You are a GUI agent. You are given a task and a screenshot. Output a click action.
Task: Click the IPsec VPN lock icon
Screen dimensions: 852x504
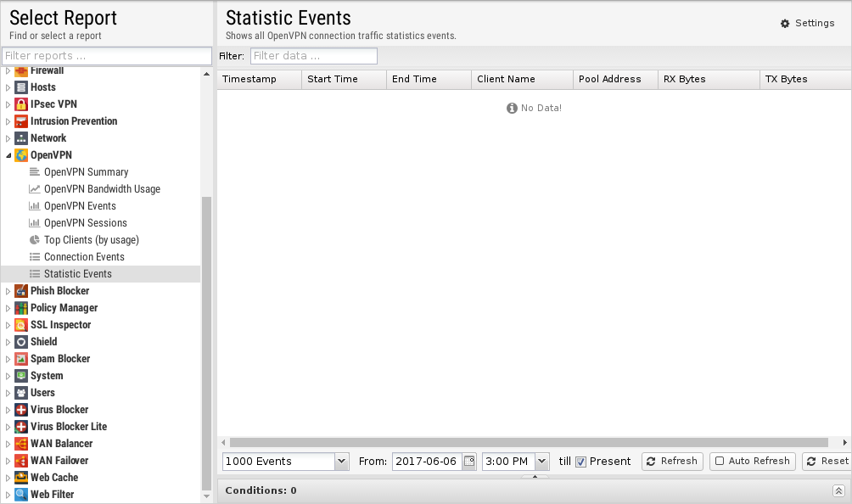(x=21, y=104)
